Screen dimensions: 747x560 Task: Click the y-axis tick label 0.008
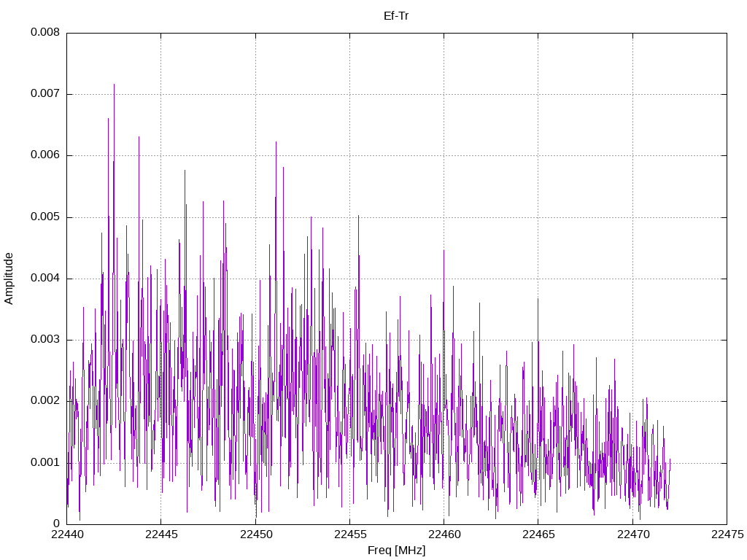pos(45,32)
